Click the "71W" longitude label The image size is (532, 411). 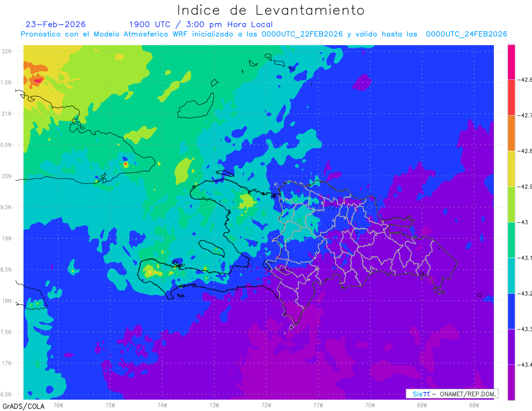[x=318, y=405]
